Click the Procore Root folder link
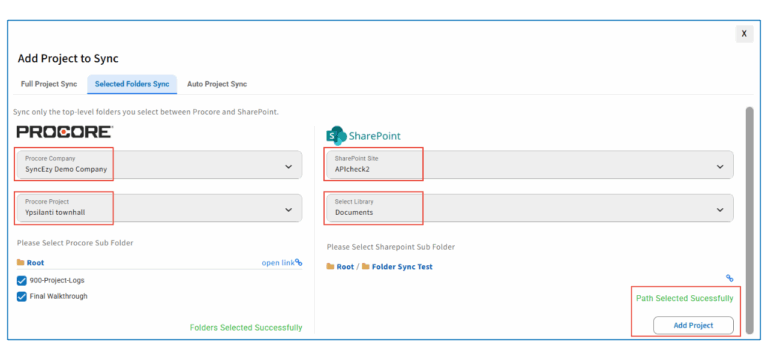768x360 pixels. (35, 263)
